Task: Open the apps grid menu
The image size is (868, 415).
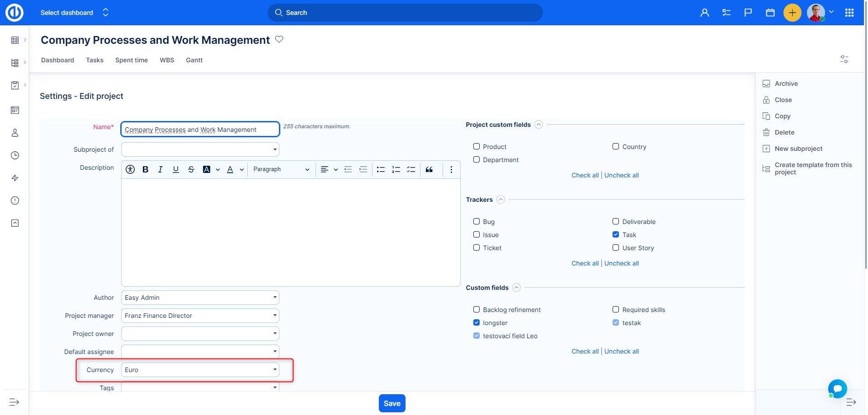Action: click(x=849, y=13)
